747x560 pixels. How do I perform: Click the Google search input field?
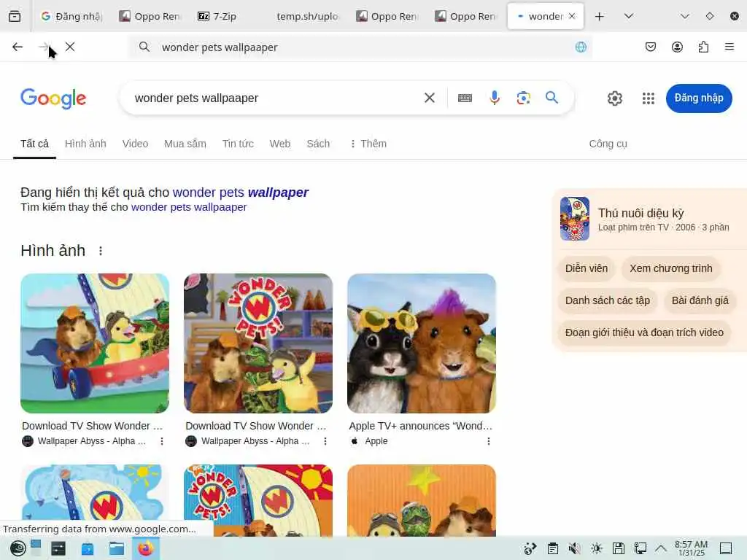(x=271, y=98)
